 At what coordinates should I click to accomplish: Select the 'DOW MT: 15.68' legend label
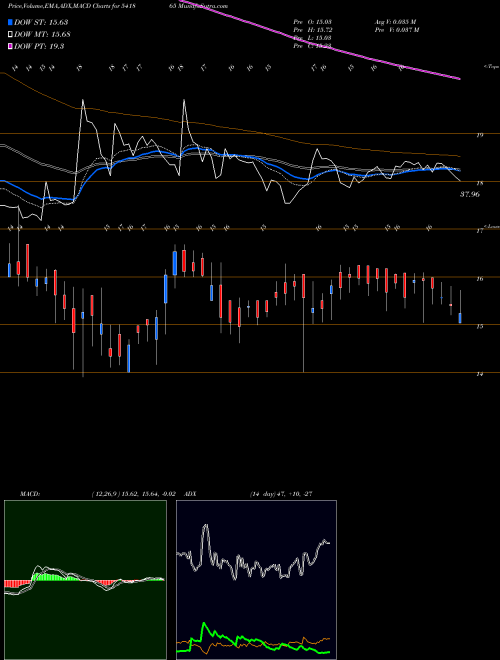click(x=42, y=34)
